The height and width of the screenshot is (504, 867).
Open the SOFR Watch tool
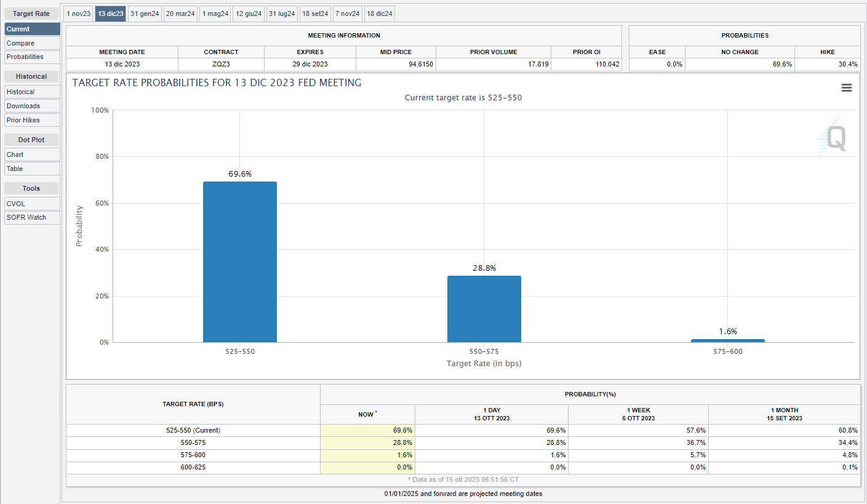[32, 217]
